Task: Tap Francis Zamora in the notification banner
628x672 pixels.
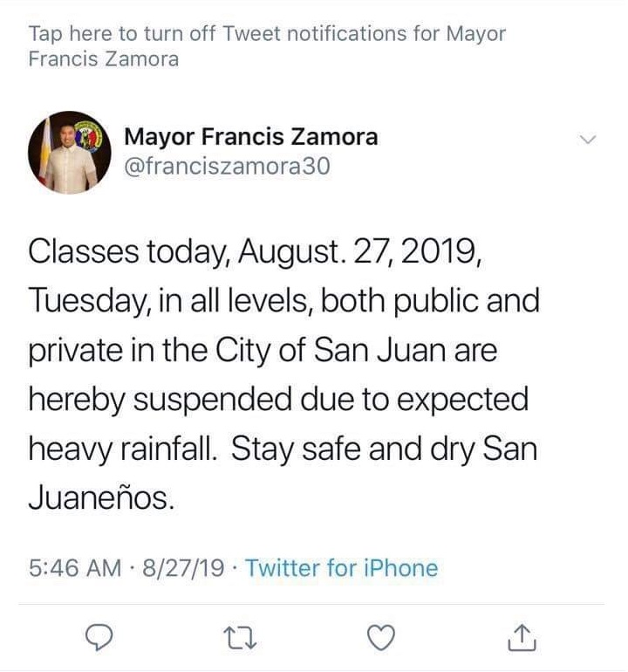Action: coord(104,59)
